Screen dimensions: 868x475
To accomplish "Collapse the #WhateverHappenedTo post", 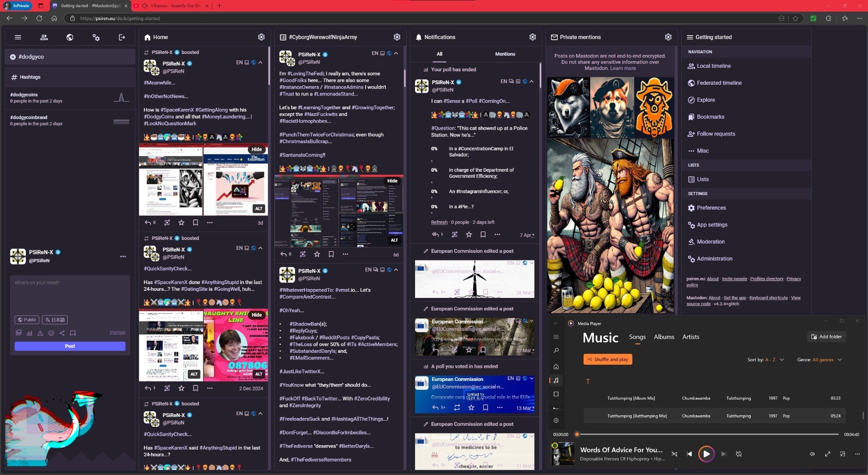I will point(396,270).
